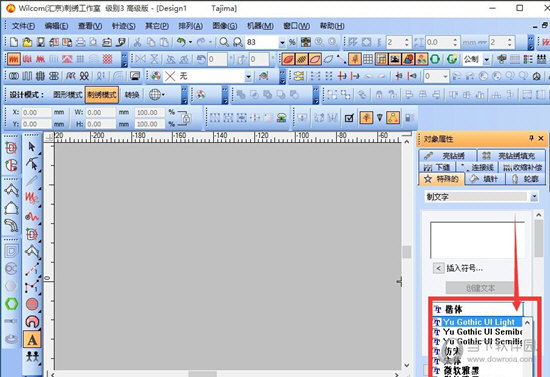Click the 创建文本 button
The width and height of the screenshot is (550, 377).
[480, 288]
